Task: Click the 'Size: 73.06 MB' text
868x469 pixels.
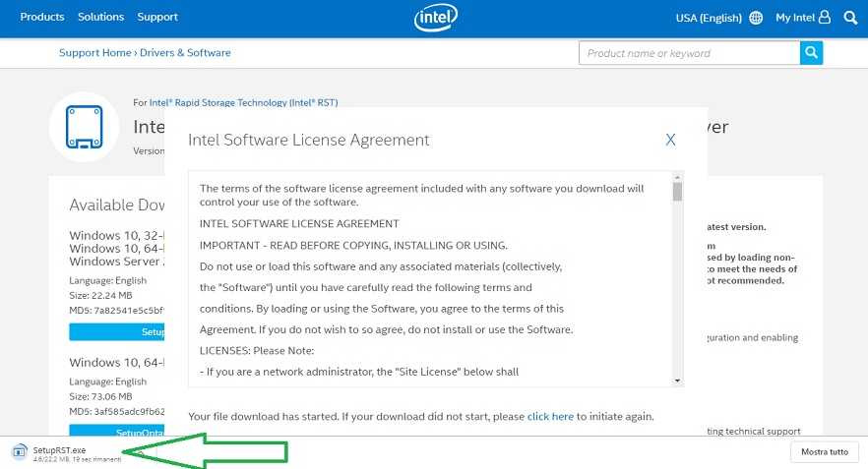Action: click(100, 396)
